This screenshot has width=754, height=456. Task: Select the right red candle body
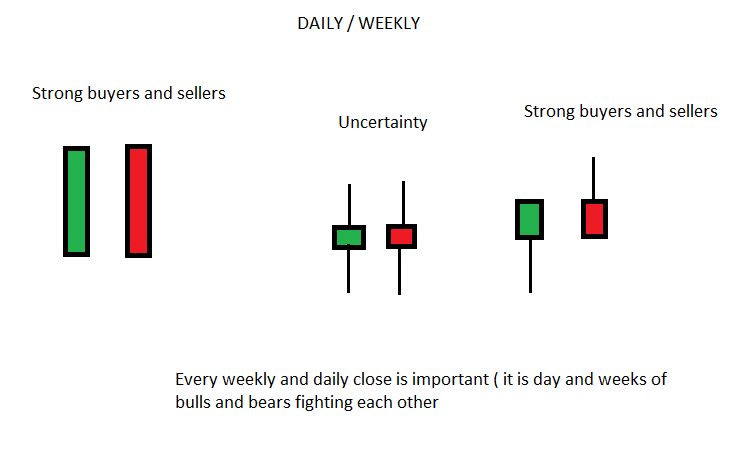point(594,218)
